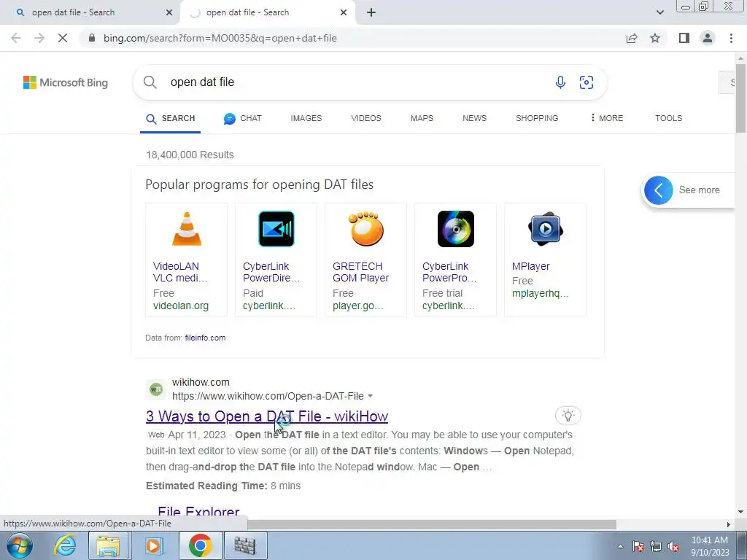The height and width of the screenshot is (560, 747).
Task: Start voice search with microphone icon
Action: pyautogui.click(x=560, y=82)
